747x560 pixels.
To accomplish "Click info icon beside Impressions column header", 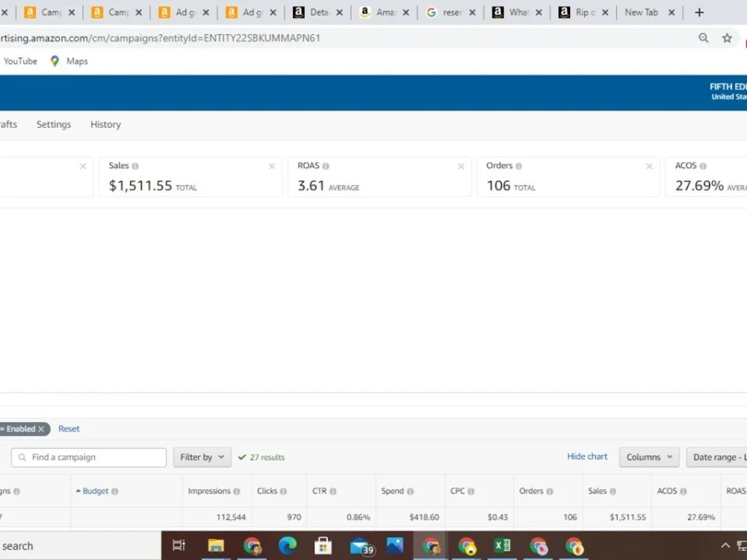I will coord(237,491).
